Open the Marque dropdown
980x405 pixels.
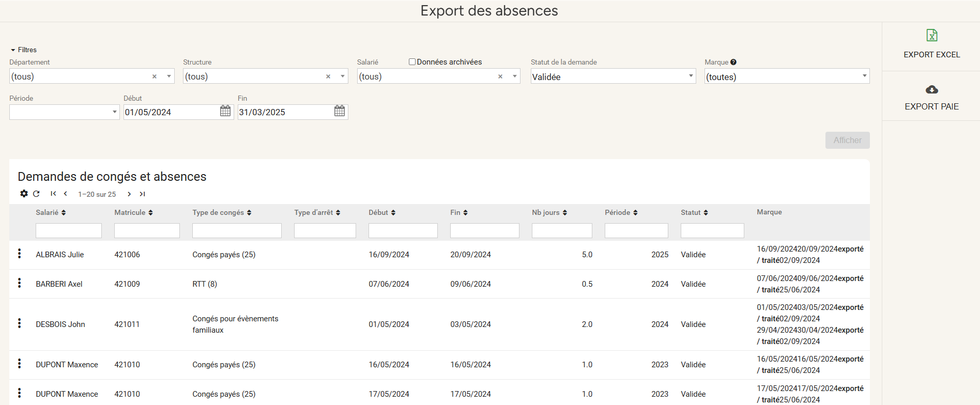coord(787,76)
